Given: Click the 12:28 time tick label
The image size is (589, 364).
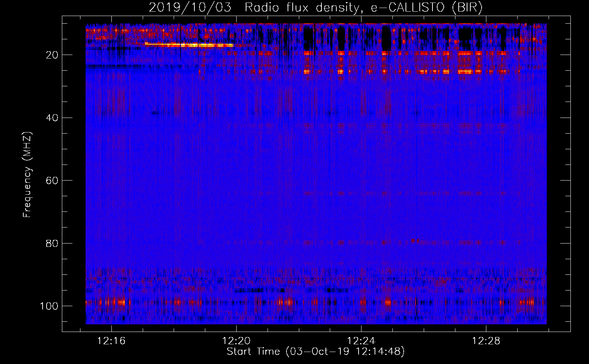Looking at the screenshot, I should pos(486,341).
